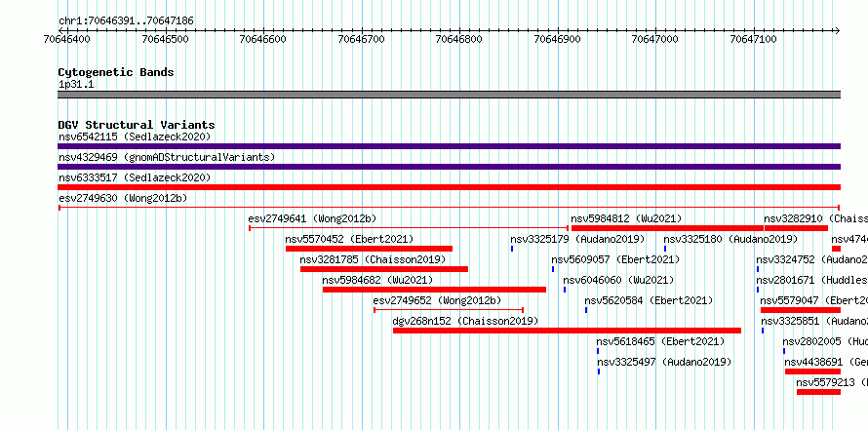Click the nsv3325179 (Audano2019) label
Screen dimensions: 868x430
(x=578, y=239)
